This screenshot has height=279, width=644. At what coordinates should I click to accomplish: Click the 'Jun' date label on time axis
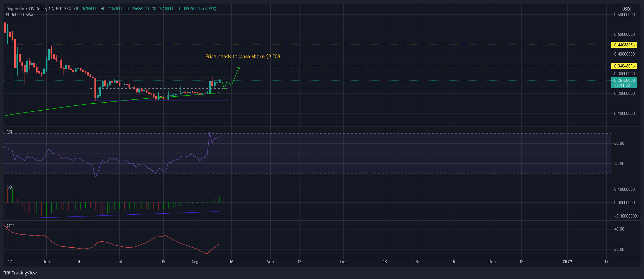tap(46, 262)
